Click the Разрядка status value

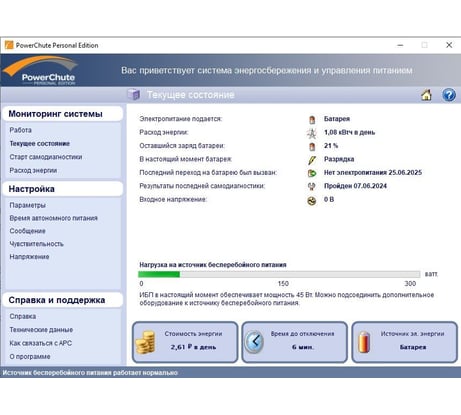tap(339, 159)
